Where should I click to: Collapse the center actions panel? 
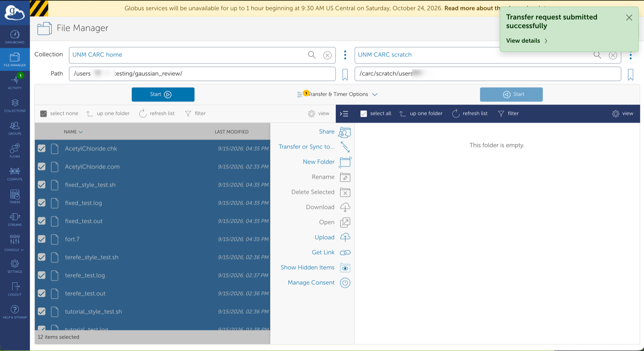point(344,114)
